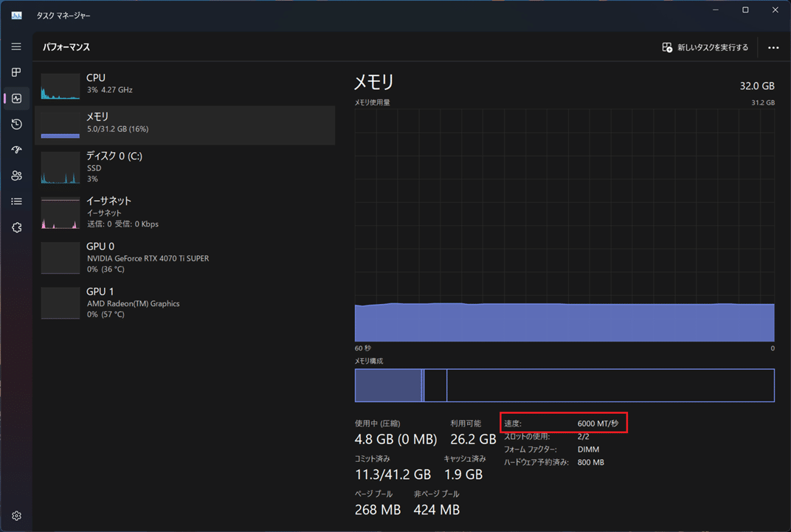This screenshot has height=532, width=791.
Task: Close the Task Manager window
Action: [776, 10]
